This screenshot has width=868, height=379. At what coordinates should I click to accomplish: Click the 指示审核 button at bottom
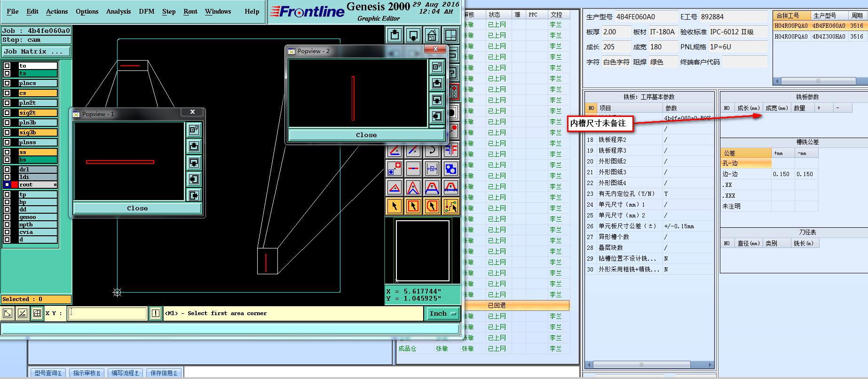click(87, 373)
